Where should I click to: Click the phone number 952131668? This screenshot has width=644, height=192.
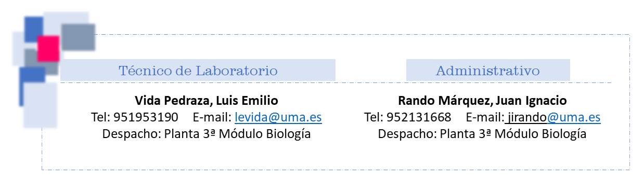coord(419,117)
